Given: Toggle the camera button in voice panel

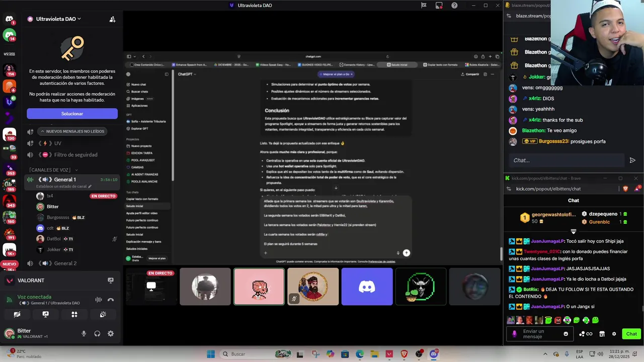Looking at the screenshot, I should pos(17,314).
